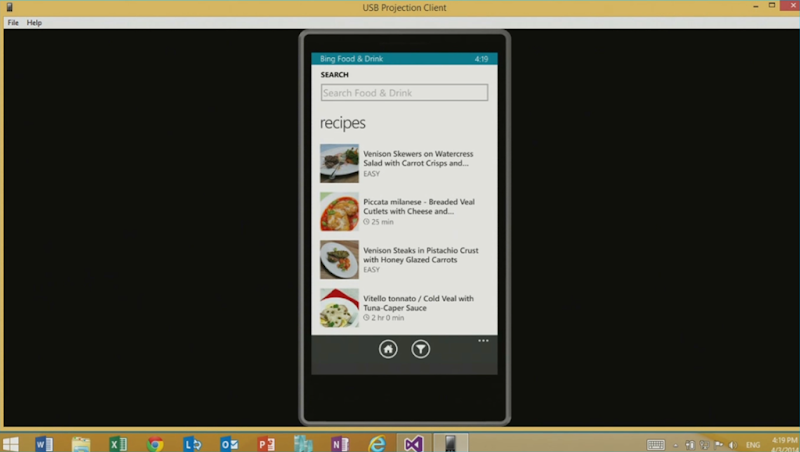Open the Help menu
Viewport: 800px width, 452px height.
(x=34, y=22)
